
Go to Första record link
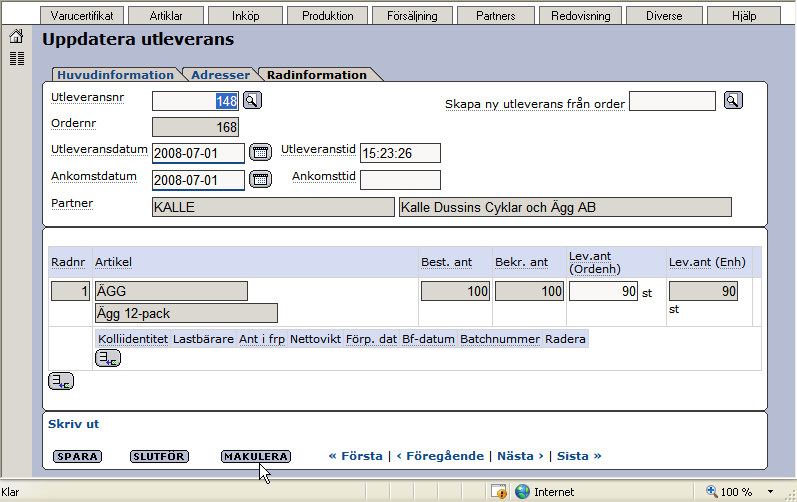pyautogui.click(x=355, y=456)
